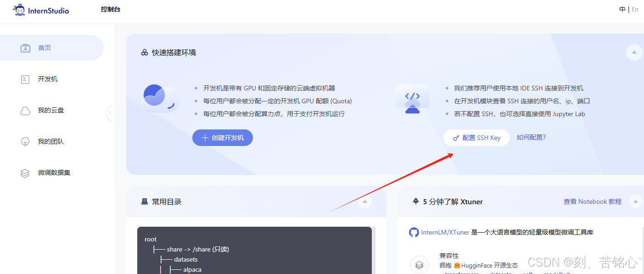
Task: Click the 配置 SSH Key button
Action: click(476, 138)
